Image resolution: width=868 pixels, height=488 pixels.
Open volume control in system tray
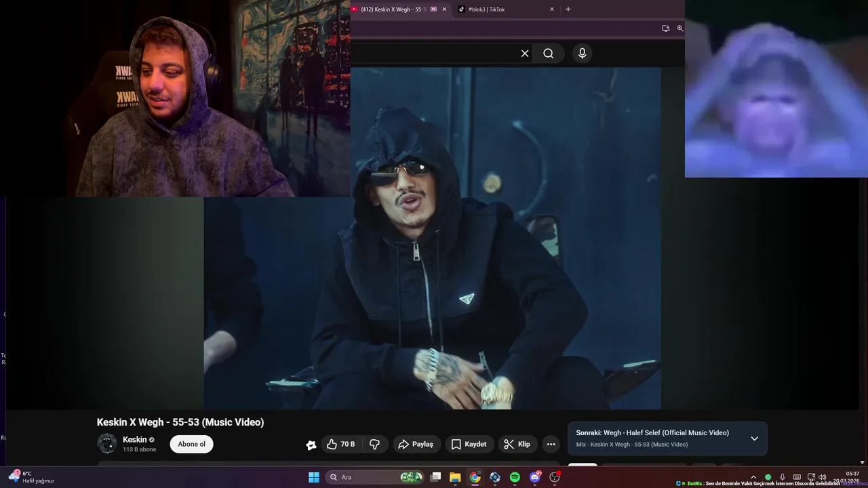point(823,477)
